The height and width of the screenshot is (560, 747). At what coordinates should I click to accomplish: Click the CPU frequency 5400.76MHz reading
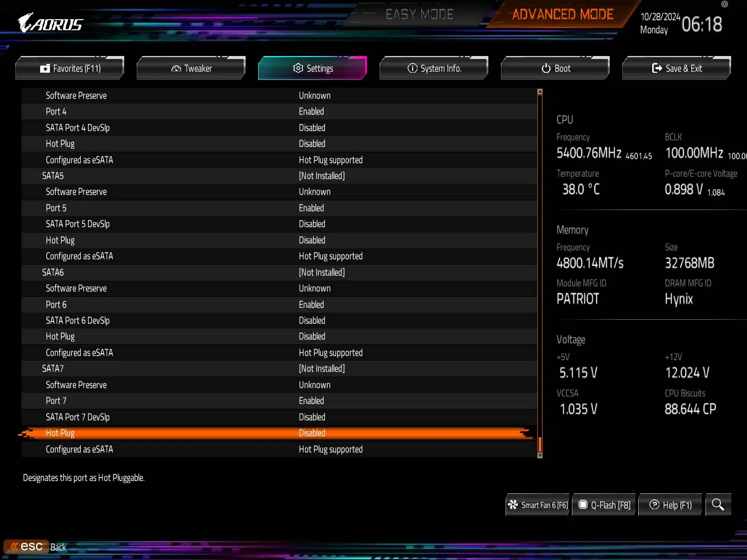coord(589,153)
